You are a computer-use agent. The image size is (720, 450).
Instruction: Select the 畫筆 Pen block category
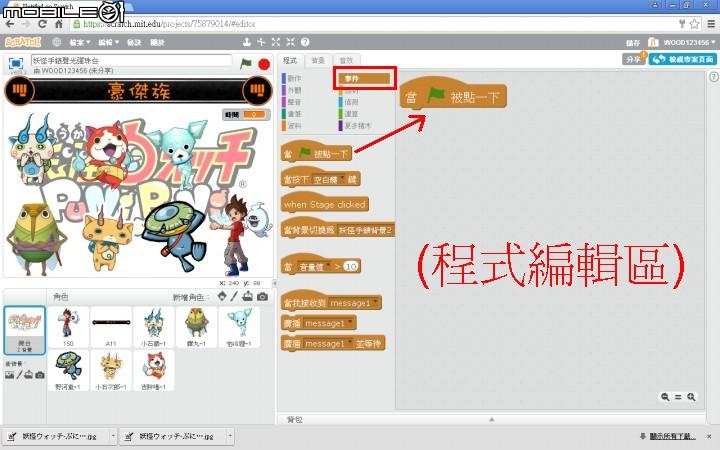294,113
